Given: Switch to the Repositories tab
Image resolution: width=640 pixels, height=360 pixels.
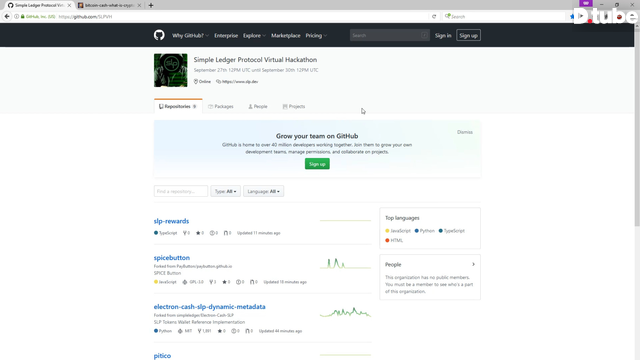Looking at the screenshot, I should pyautogui.click(x=178, y=106).
